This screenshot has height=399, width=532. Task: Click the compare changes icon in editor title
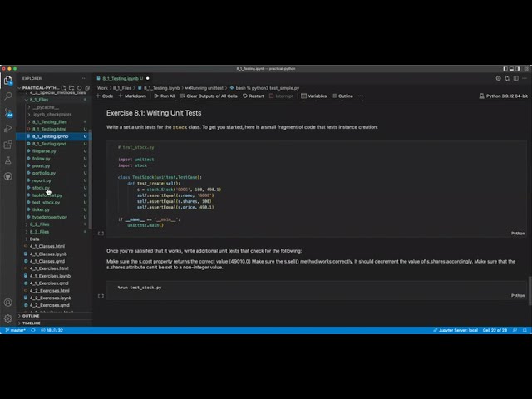pyautogui.click(x=507, y=78)
